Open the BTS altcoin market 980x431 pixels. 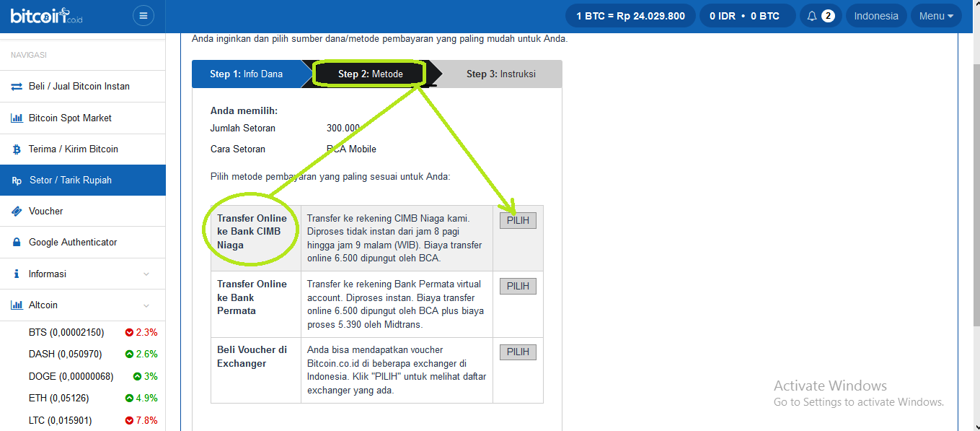coord(66,333)
